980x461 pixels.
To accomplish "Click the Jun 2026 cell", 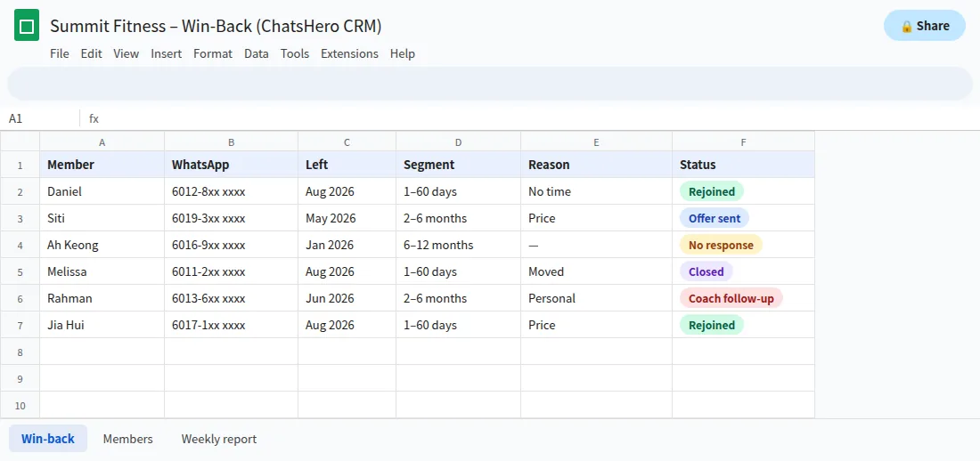I will [347, 298].
